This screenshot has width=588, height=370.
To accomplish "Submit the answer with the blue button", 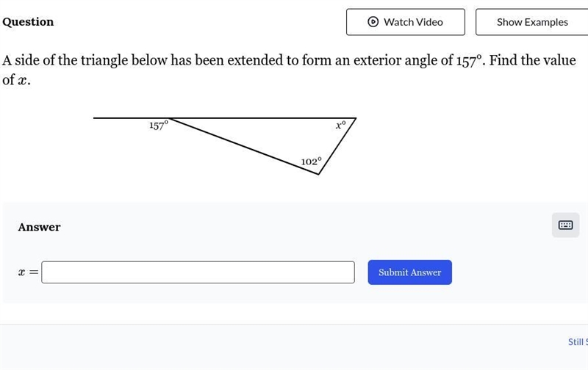I will coord(409,272).
